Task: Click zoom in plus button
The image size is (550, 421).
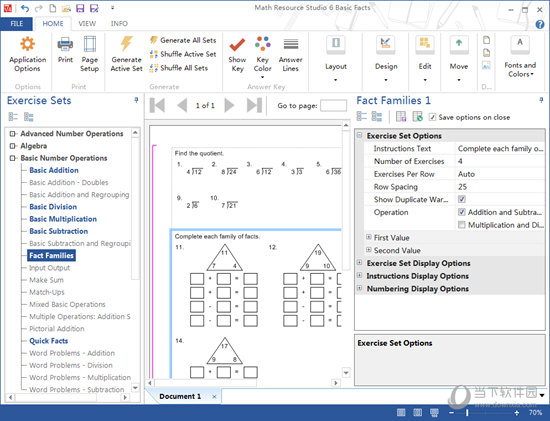Action: tap(516, 413)
